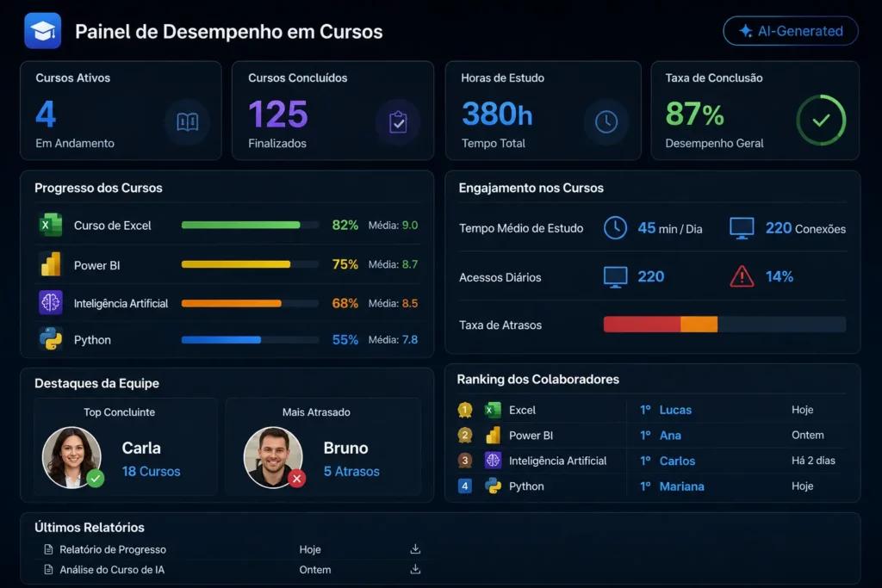Viewport: 882px width, 588px height.
Task: Download the Relatório de Progresso report
Action: [x=415, y=548]
